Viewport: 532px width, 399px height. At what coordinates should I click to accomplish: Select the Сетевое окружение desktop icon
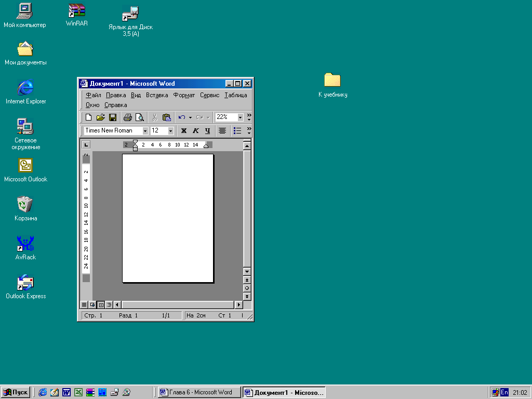pos(25,134)
